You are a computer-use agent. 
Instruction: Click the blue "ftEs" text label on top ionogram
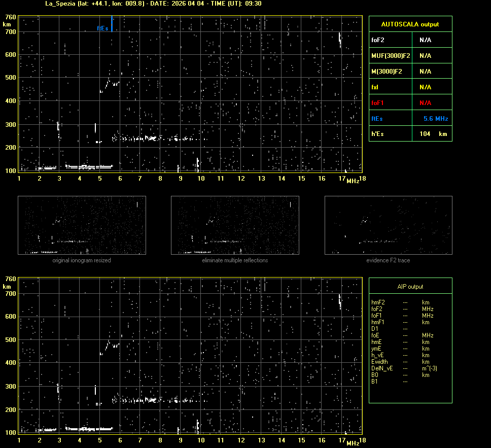(102, 28)
